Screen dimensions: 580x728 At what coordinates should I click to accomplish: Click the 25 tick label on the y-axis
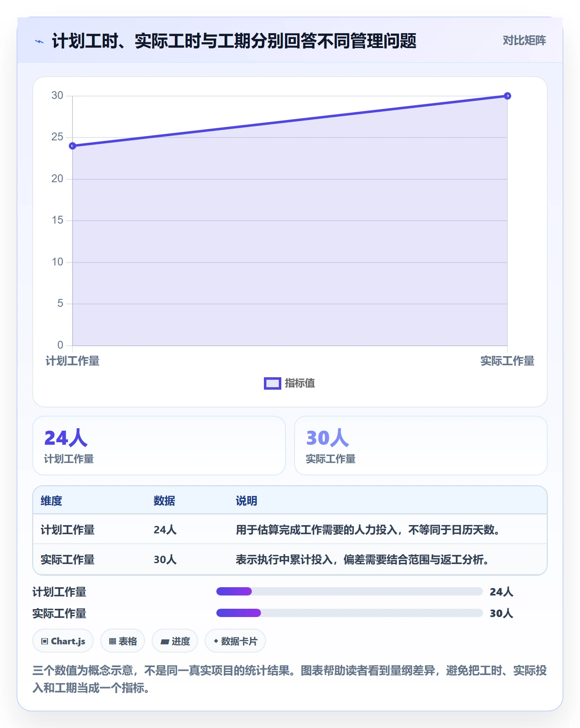(57, 137)
